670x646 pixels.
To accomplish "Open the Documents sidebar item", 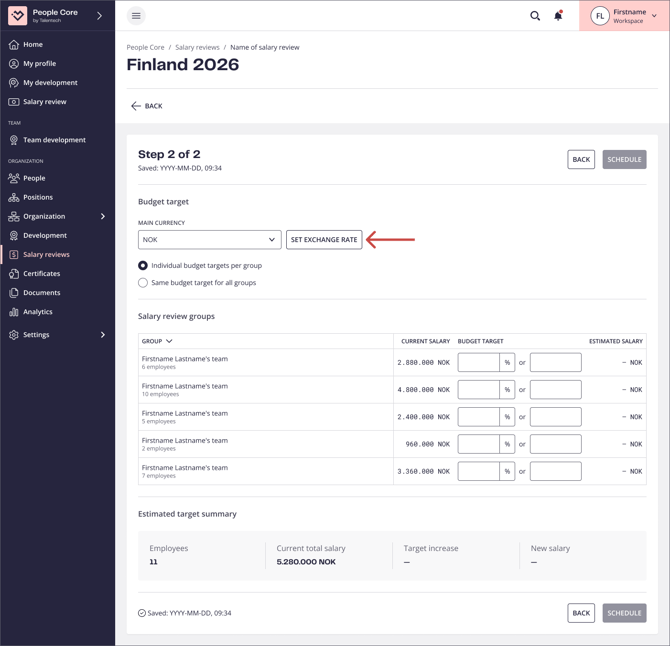I will point(42,293).
